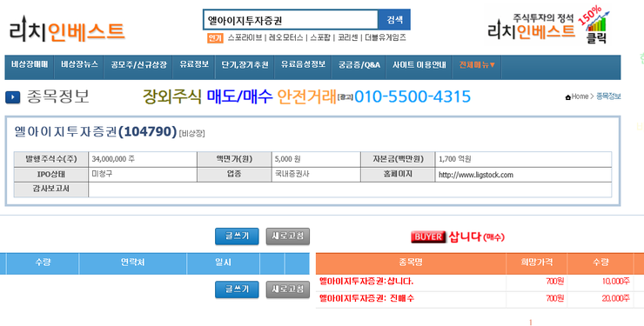Expand the 전체메뉴 dropdown
The height and width of the screenshot is (326, 644).
tap(477, 65)
